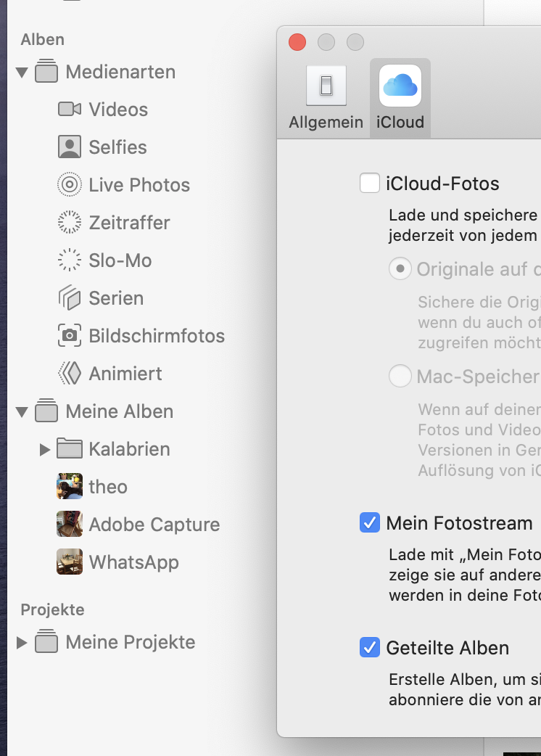
Task: Open the Videos media type
Action: [117, 110]
